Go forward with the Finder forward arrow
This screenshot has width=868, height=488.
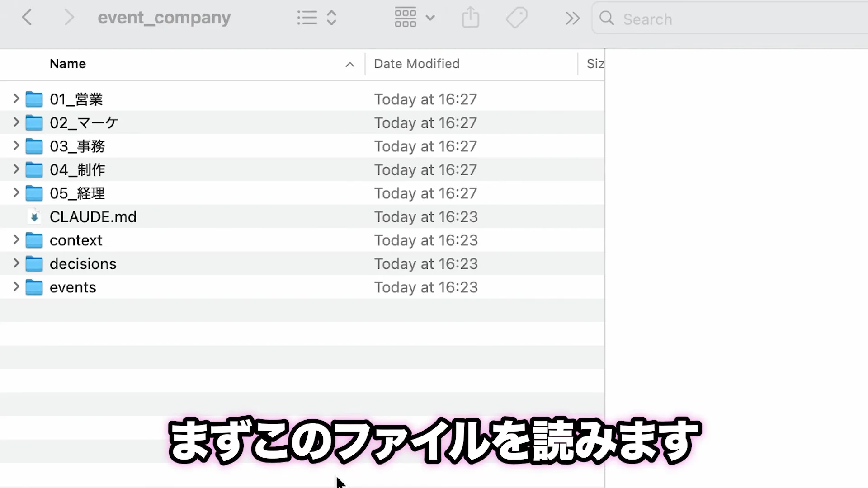pyautogui.click(x=69, y=18)
